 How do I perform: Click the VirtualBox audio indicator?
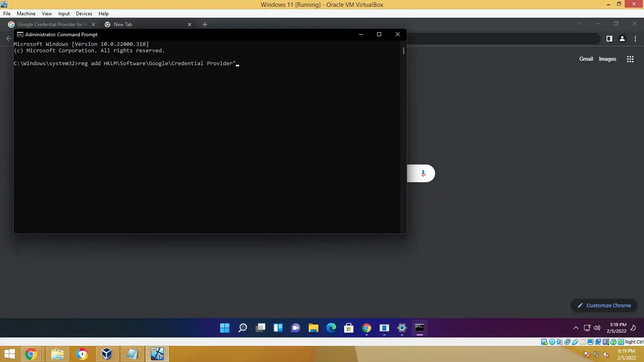pyautogui.click(x=560, y=342)
